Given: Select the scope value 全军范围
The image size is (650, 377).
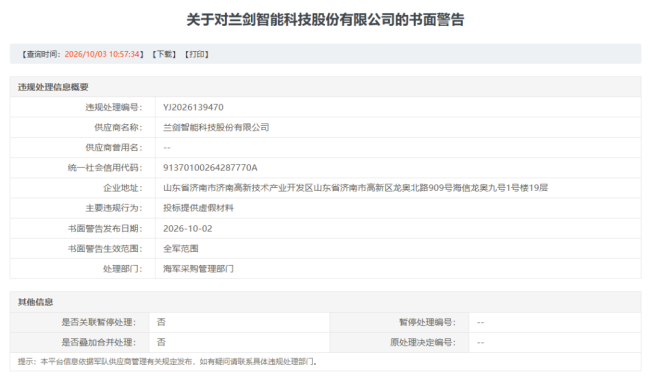Looking at the screenshot, I should [181, 248].
